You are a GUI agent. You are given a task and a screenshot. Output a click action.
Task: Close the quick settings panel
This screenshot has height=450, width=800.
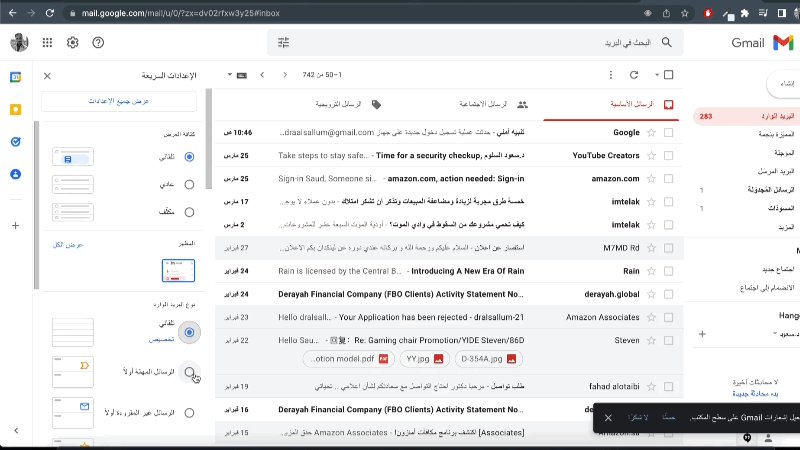(47, 76)
